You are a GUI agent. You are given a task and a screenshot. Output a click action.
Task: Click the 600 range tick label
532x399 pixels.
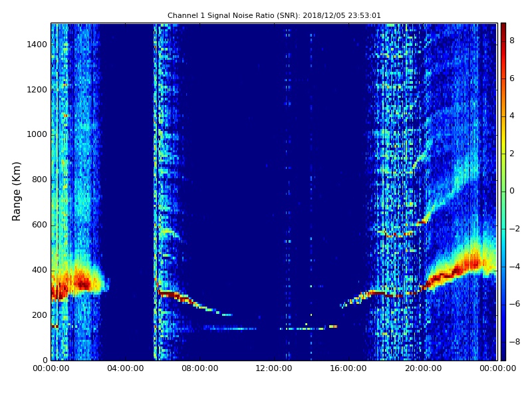pyautogui.click(x=39, y=225)
